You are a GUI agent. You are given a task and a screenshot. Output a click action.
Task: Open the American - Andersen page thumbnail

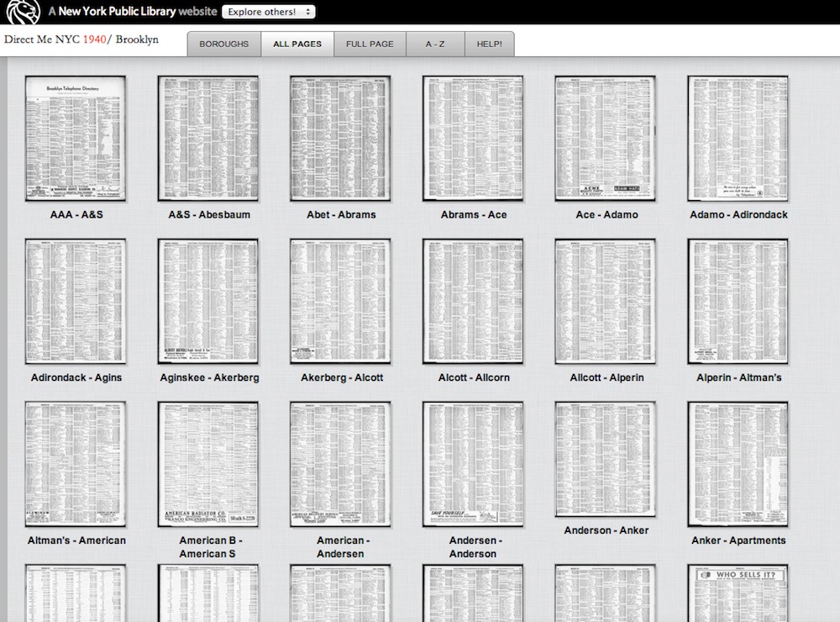point(340,464)
